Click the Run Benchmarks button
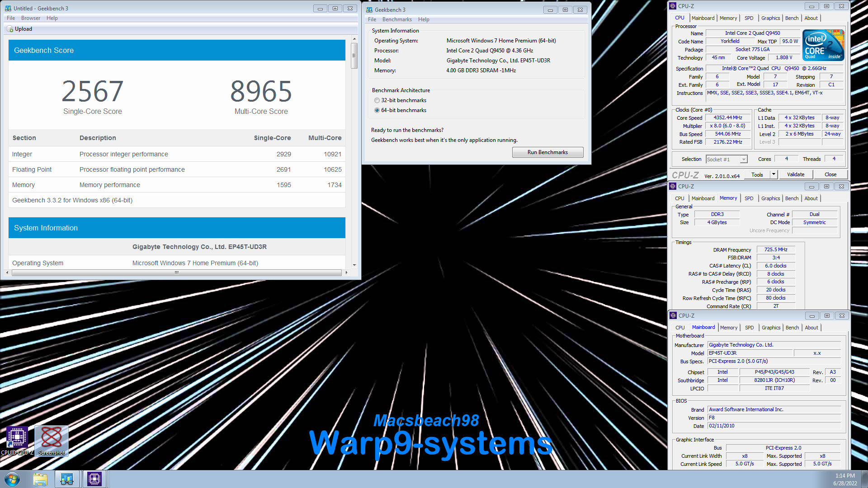 tap(547, 152)
